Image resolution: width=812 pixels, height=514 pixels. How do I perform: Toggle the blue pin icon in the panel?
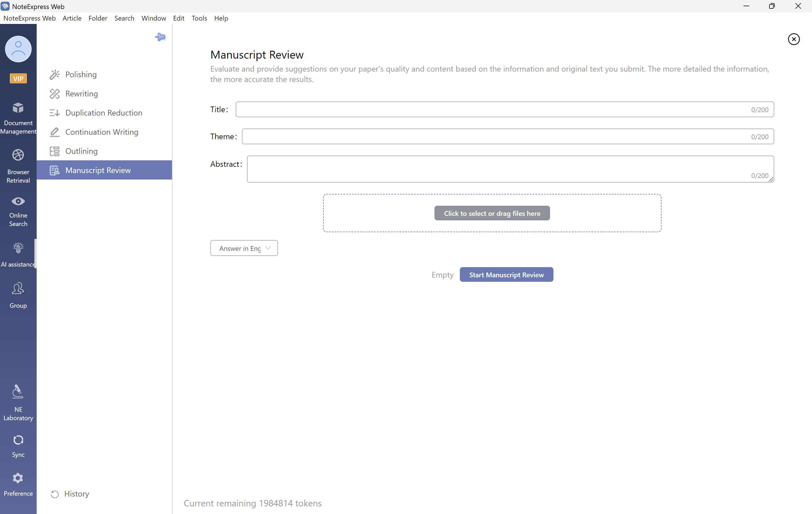tap(160, 37)
